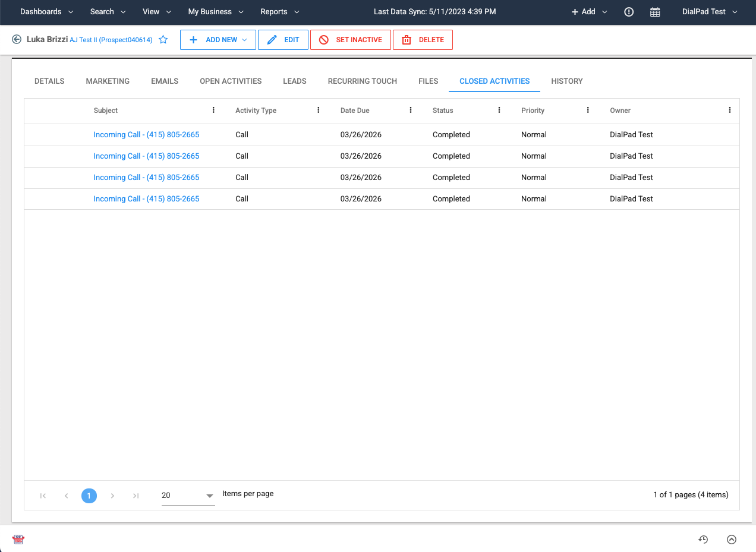Open the first Incoming Call activity link
Image resolution: width=756 pixels, height=552 pixels.
pos(146,135)
